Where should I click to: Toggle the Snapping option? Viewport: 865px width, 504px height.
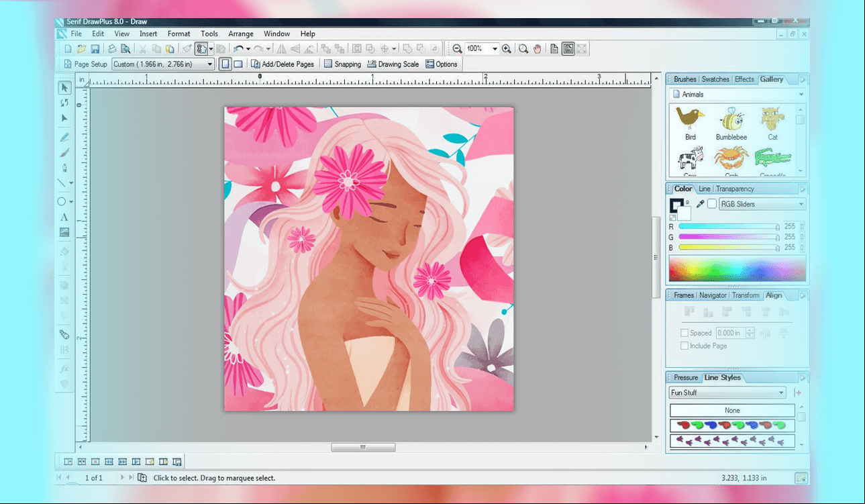click(x=342, y=64)
